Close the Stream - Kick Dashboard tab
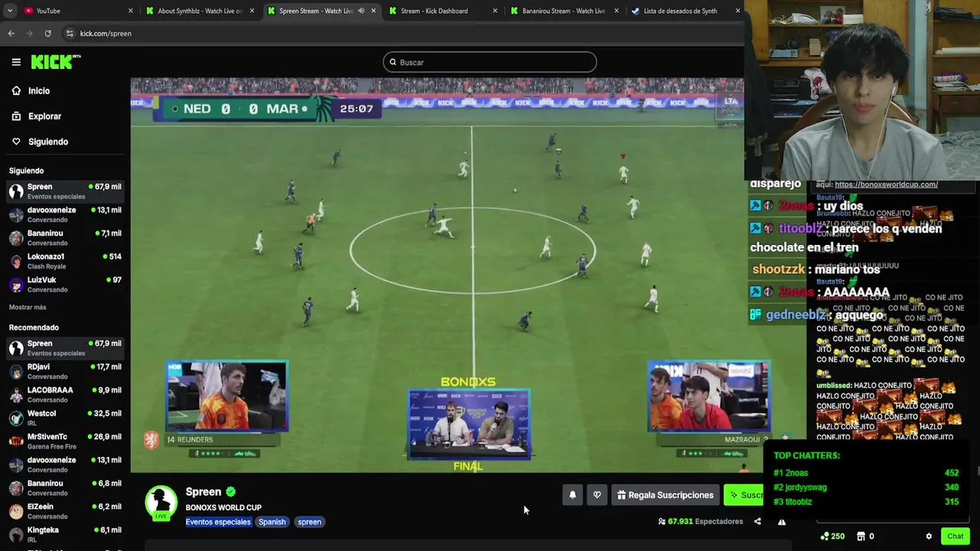Screen dimensions: 980x551 [495, 11]
